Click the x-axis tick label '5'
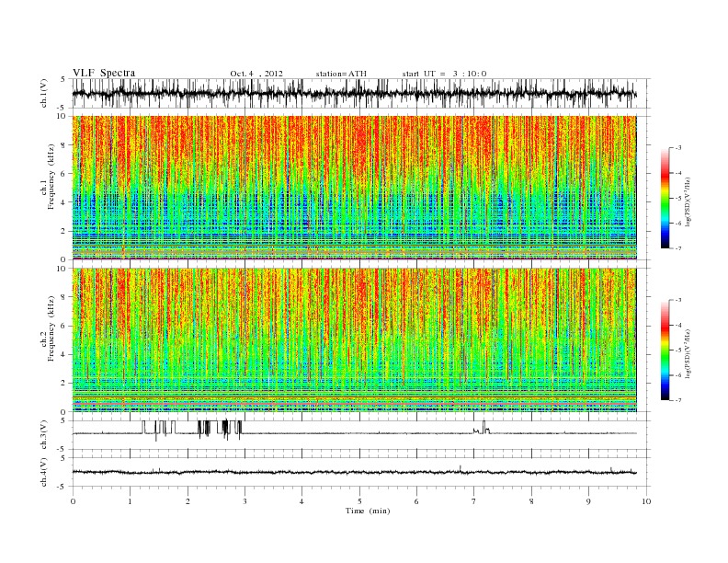 [x=359, y=501]
